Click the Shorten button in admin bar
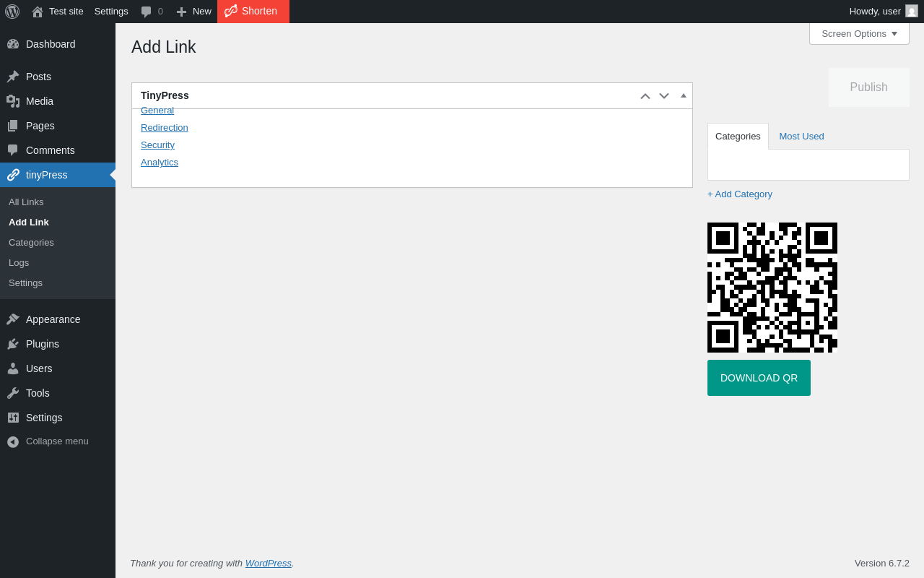 pyautogui.click(x=253, y=12)
